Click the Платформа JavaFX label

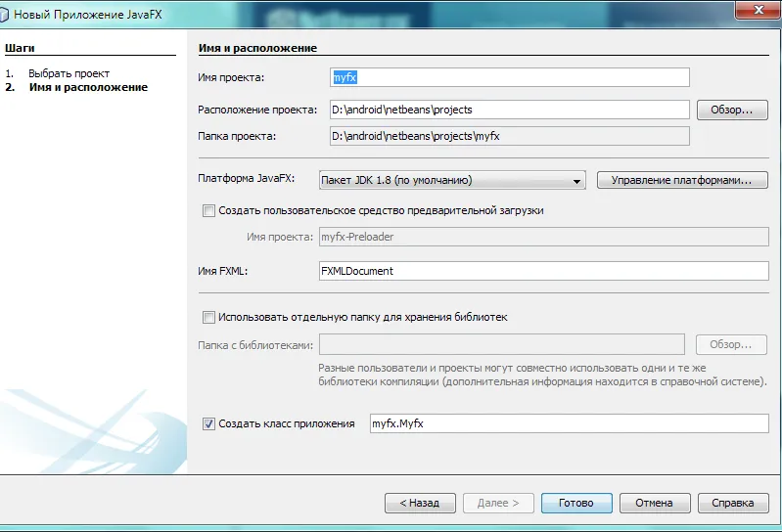pyautogui.click(x=247, y=178)
